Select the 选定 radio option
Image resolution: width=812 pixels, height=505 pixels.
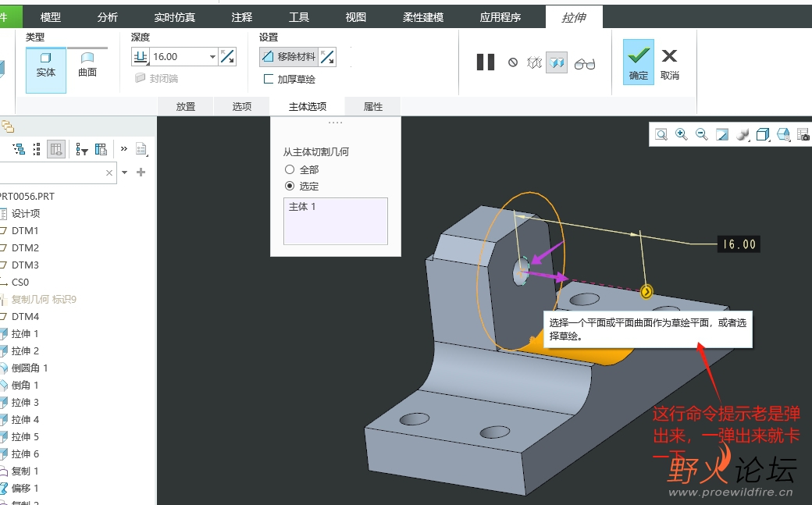(x=290, y=186)
